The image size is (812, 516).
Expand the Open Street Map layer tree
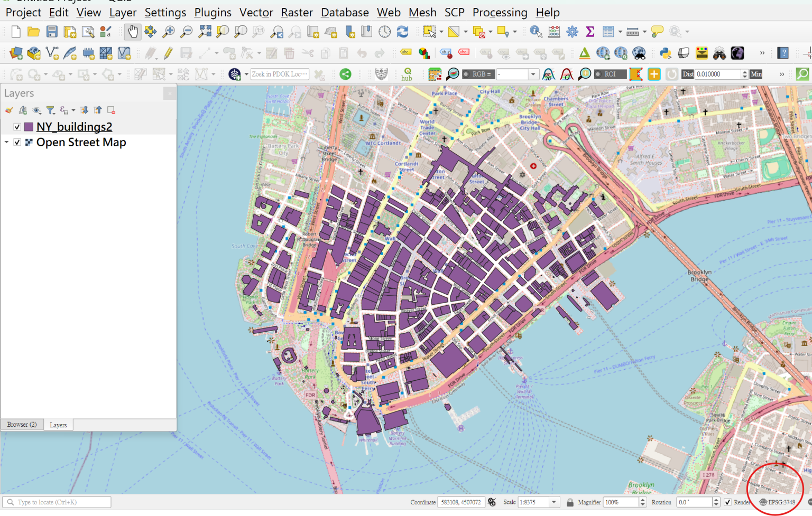(6, 142)
